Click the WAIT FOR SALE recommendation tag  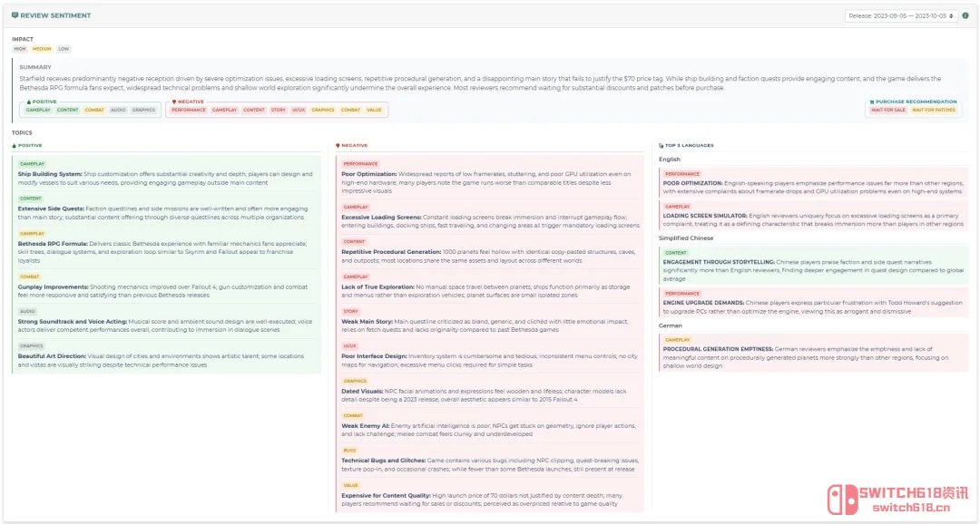[x=887, y=110]
